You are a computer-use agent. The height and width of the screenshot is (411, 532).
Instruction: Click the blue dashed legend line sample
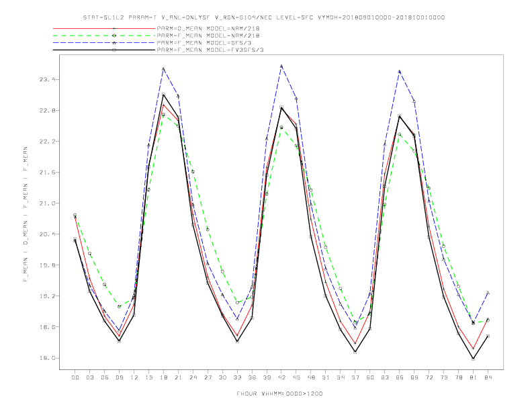pos(104,43)
